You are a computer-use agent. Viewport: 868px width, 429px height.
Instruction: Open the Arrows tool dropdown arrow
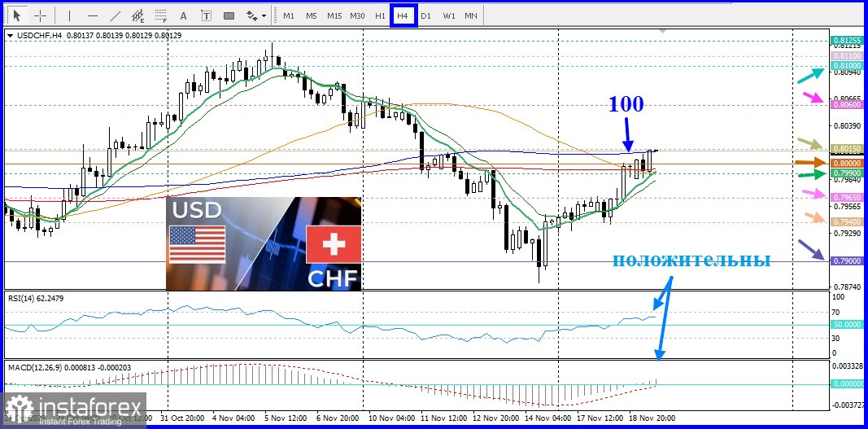coord(264,16)
